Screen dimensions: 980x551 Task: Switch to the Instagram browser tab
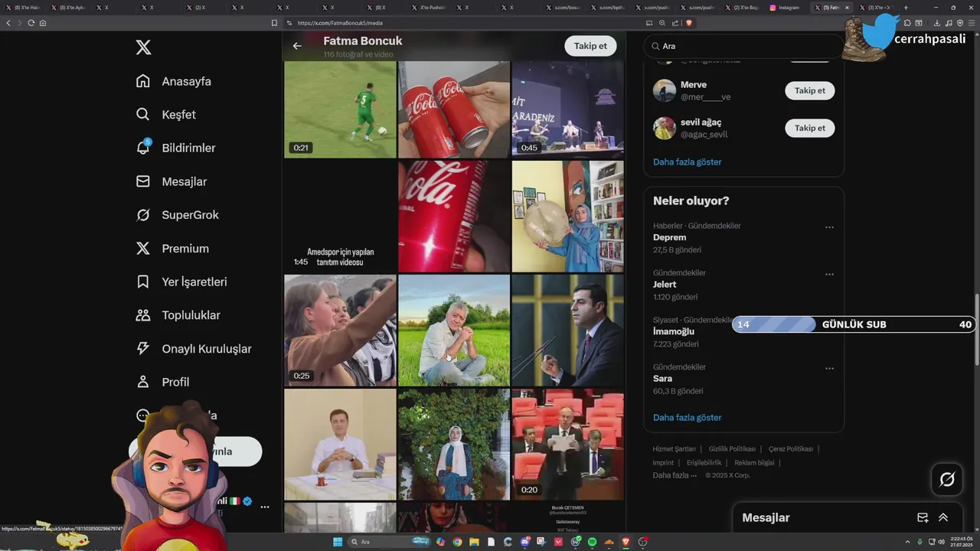[788, 8]
